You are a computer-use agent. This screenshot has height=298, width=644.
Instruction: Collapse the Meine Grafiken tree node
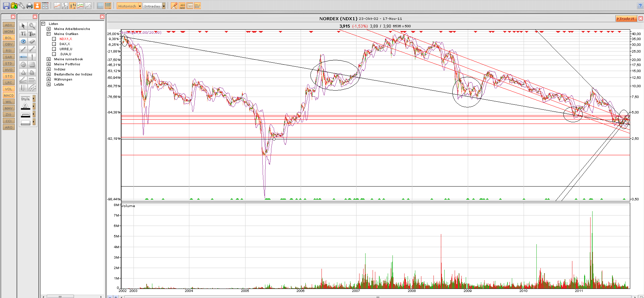[49, 34]
